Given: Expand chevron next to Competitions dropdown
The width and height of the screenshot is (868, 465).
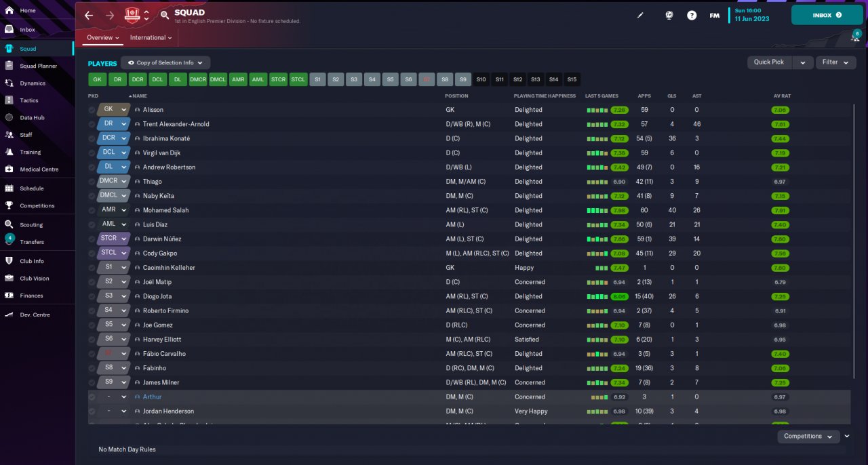Looking at the screenshot, I should point(847,437).
